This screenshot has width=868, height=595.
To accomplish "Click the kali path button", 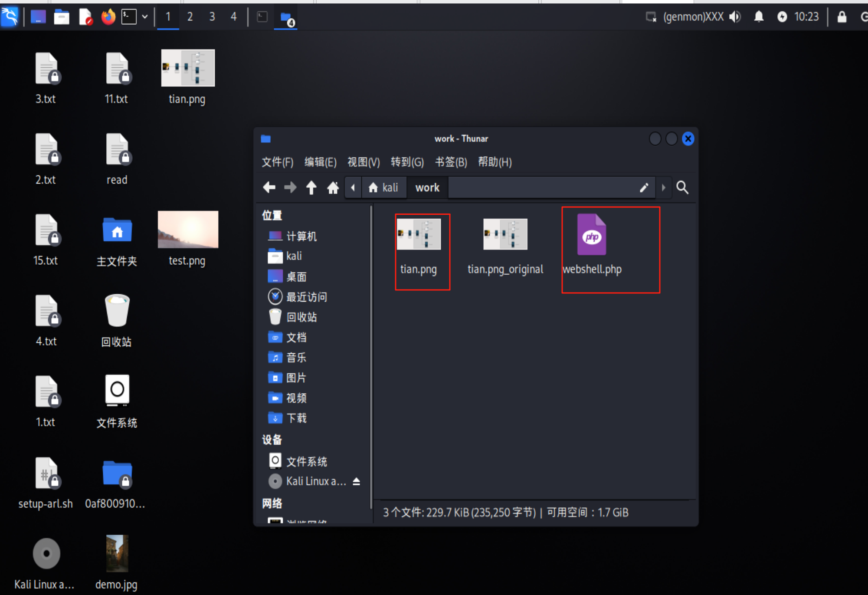I will [383, 187].
